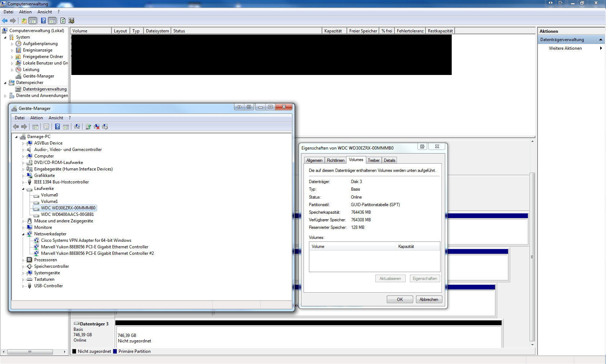
Task: Click the action pane icon in Geräte-Manager toolbar
Action: 66,127
